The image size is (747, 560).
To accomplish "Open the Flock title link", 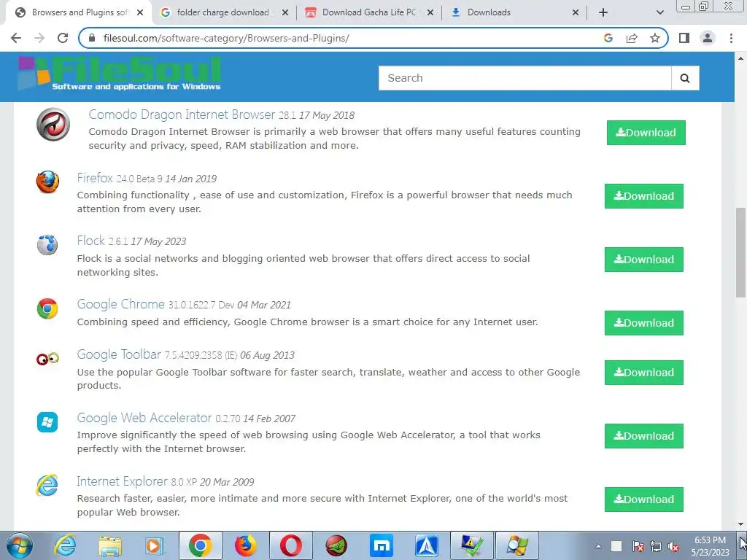I will click(91, 241).
